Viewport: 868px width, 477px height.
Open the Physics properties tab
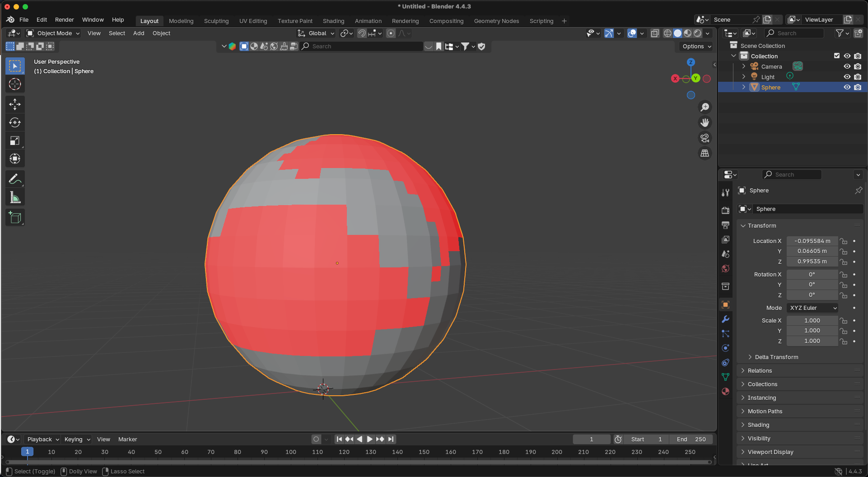pos(725,348)
